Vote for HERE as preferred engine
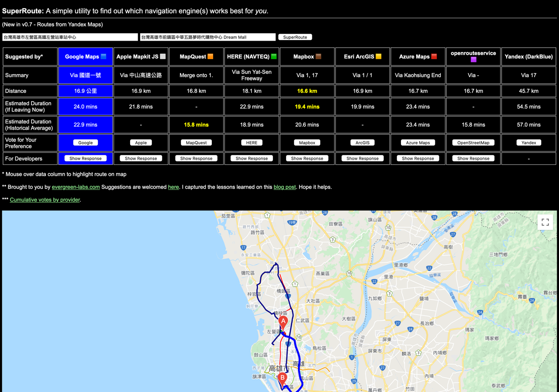This screenshot has height=392, width=559. [252, 143]
